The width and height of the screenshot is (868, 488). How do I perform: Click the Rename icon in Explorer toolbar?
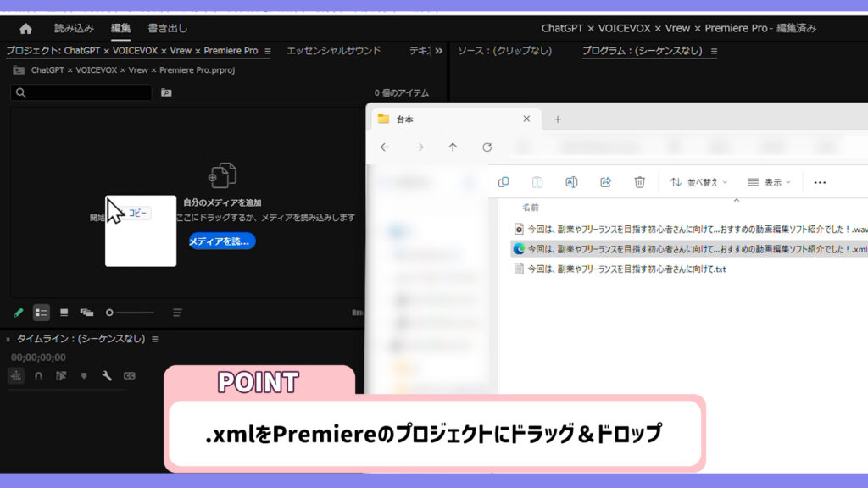coord(571,182)
